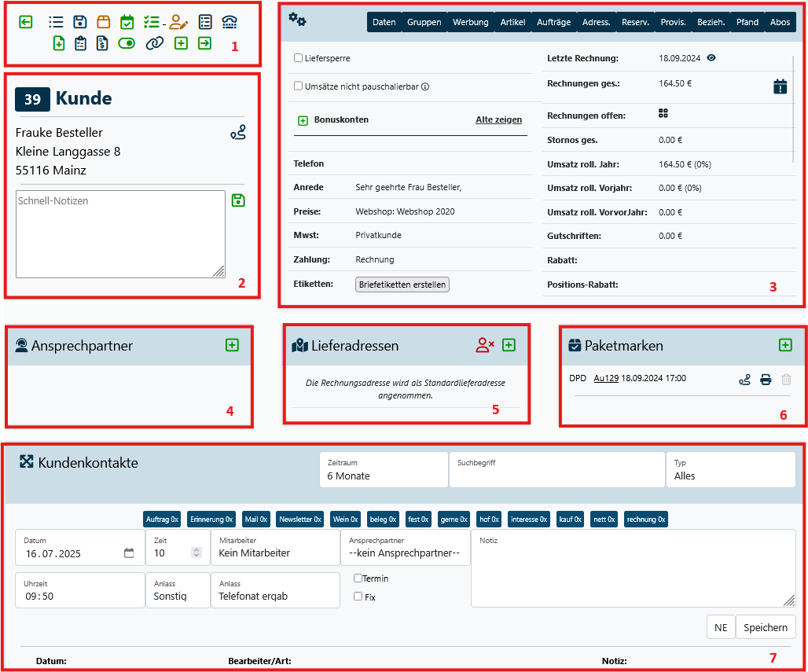Open the Mitarbeiter dropdown
This screenshot has height=672, width=808.
[274, 548]
